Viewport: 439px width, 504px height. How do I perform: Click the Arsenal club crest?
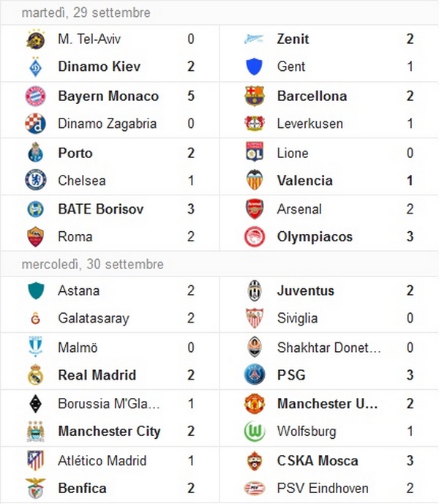coord(255,209)
